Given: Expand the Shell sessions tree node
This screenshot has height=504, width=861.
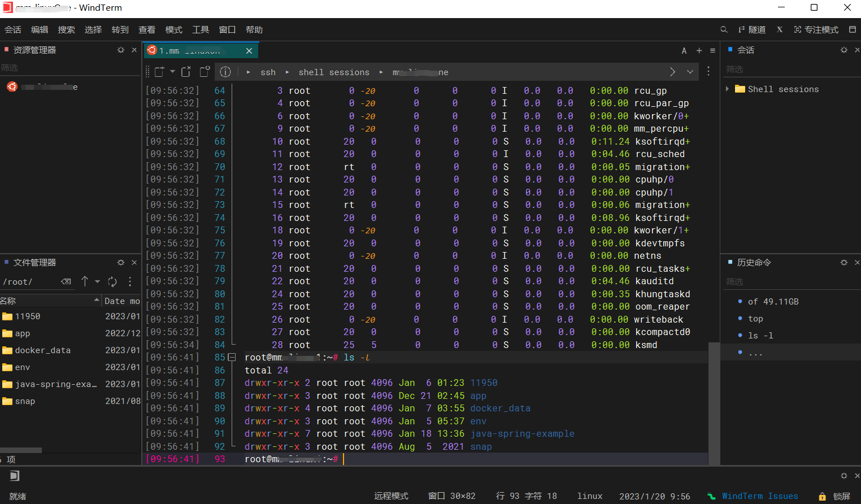Looking at the screenshot, I should [x=727, y=89].
